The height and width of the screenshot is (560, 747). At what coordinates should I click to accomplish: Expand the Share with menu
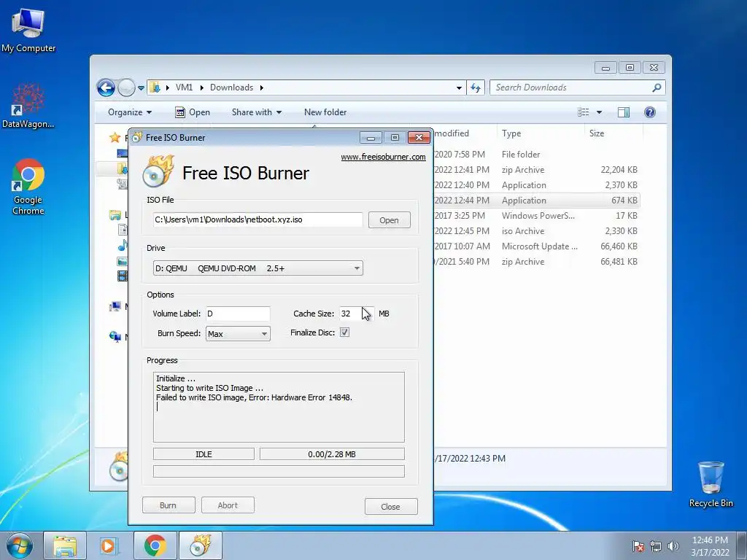click(257, 112)
